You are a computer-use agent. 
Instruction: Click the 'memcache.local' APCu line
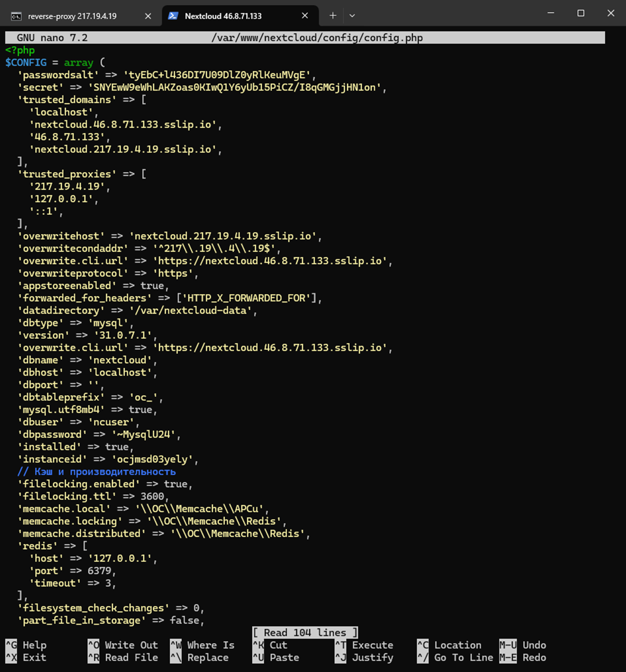pos(143,509)
